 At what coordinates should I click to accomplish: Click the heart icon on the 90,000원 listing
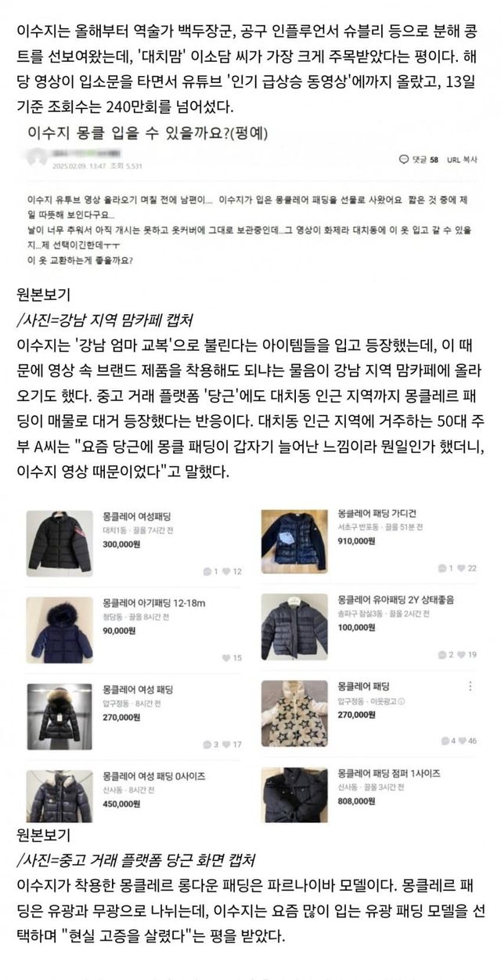[226, 658]
